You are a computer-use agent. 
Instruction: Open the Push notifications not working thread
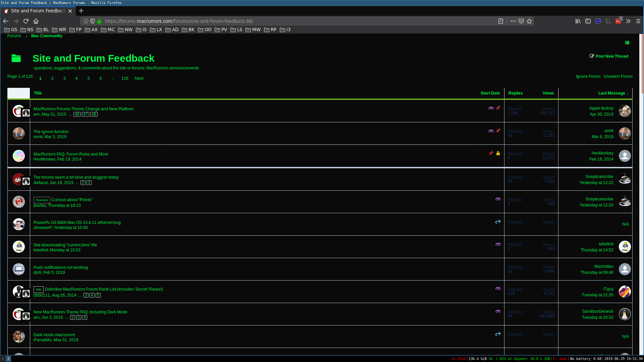(61, 267)
